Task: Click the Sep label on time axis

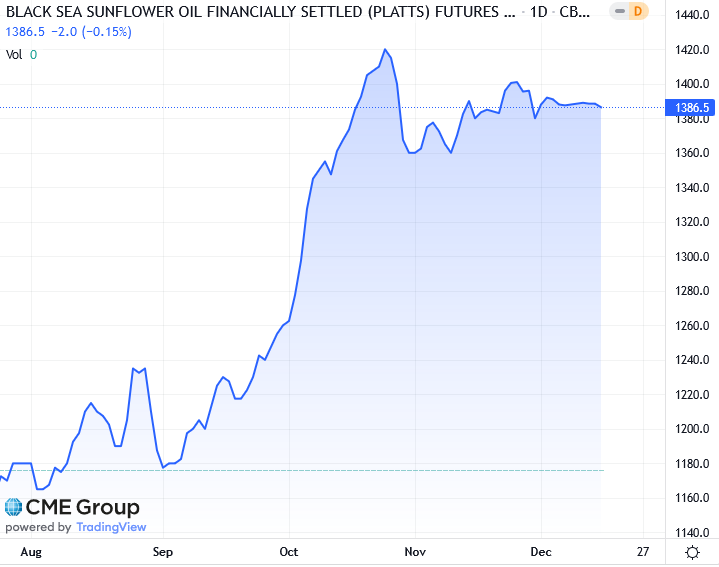Action: coord(163,552)
